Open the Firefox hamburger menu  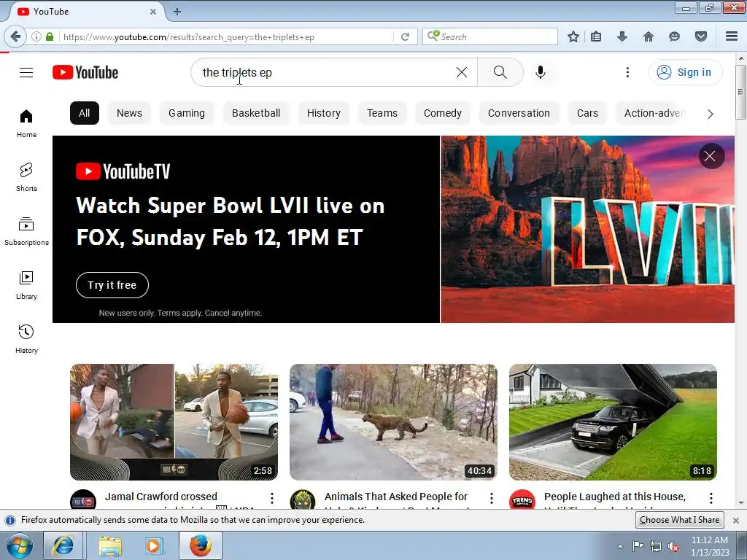[732, 36]
